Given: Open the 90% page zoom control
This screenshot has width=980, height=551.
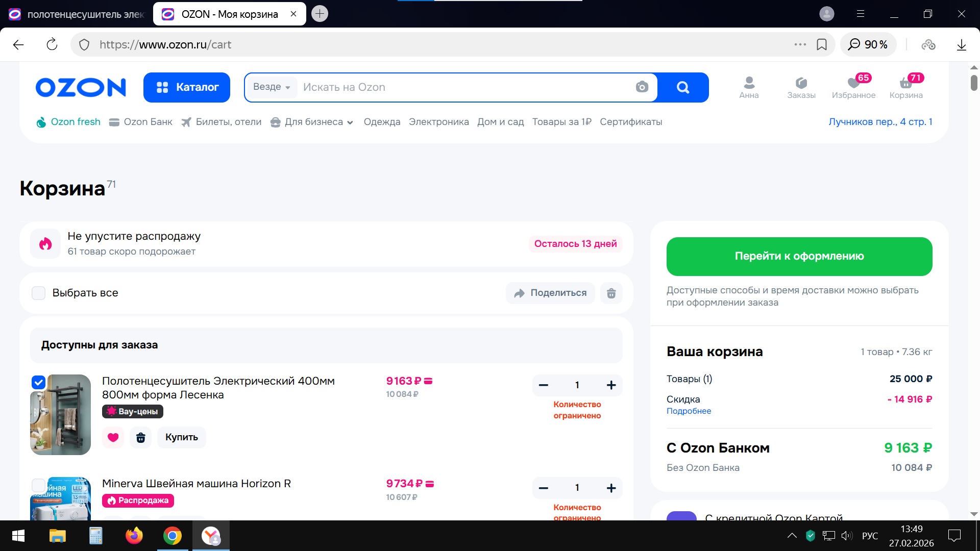Looking at the screenshot, I should [x=868, y=45].
